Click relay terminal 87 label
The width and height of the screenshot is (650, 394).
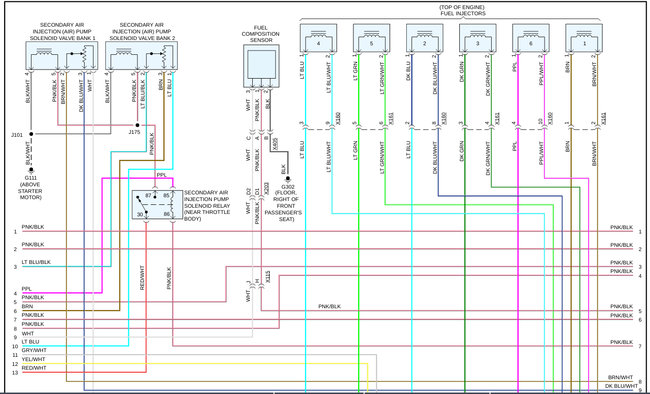point(148,195)
